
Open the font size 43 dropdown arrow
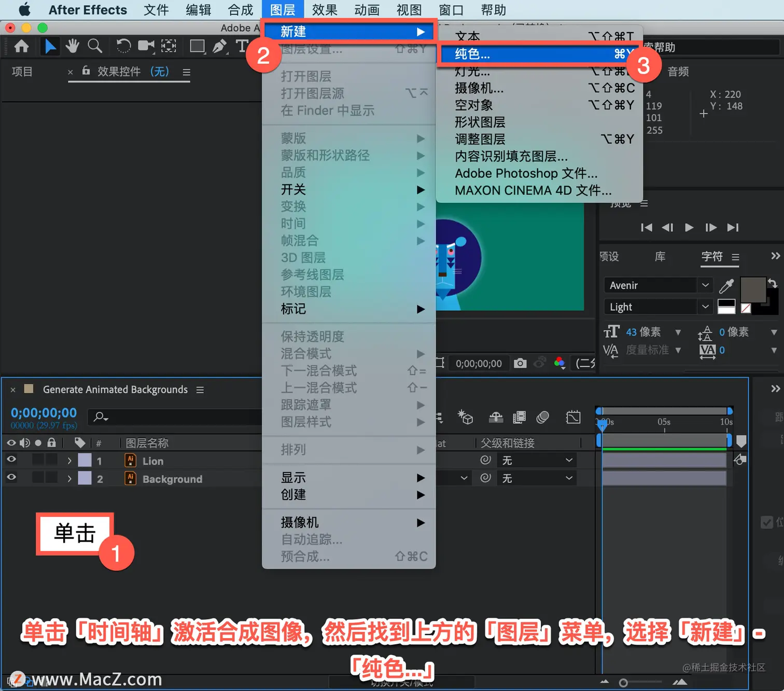[x=678, y=333]
